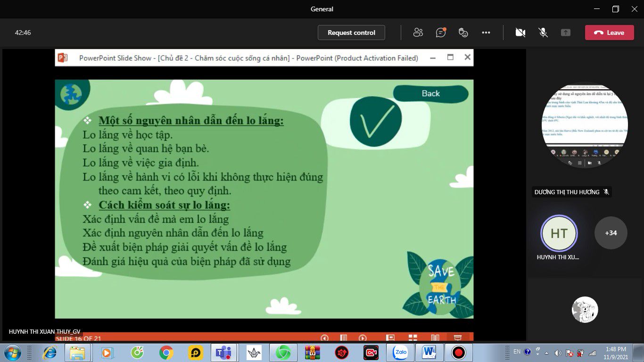Screen dimensions: 644x362
Task: Click the Back button on the slide
Action: pos(430,93)
